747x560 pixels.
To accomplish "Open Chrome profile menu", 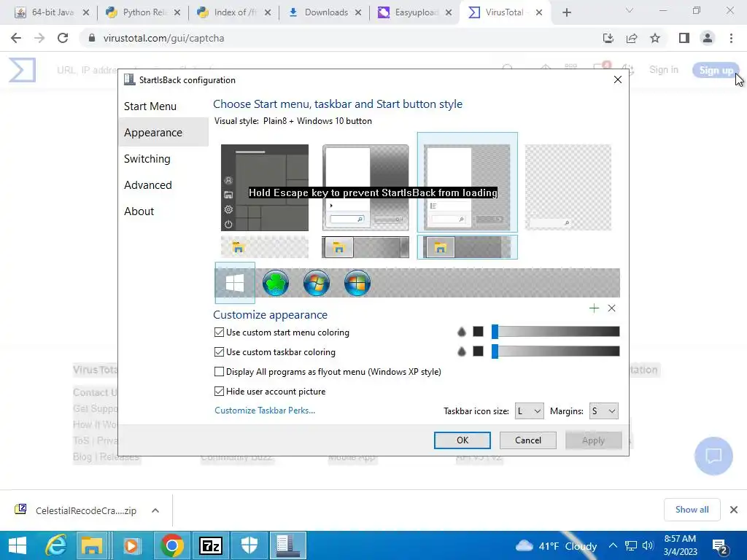I will coord(708,38).
